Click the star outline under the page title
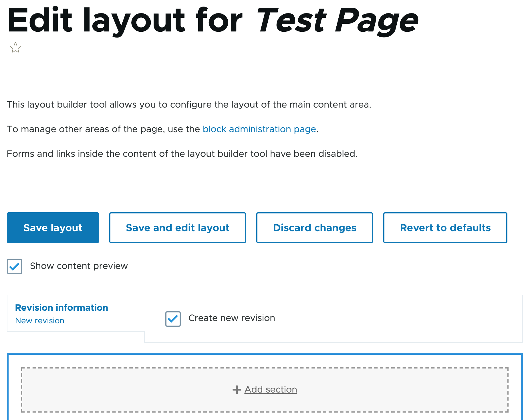Image resolution: width=528 pixels, height=420 pixels. pos(15,48)
